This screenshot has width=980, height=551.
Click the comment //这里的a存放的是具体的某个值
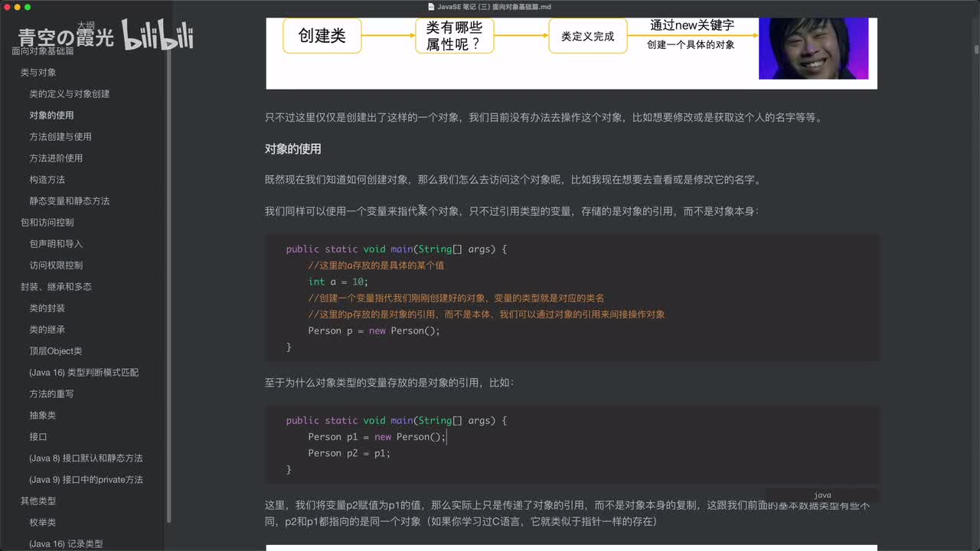376,266
